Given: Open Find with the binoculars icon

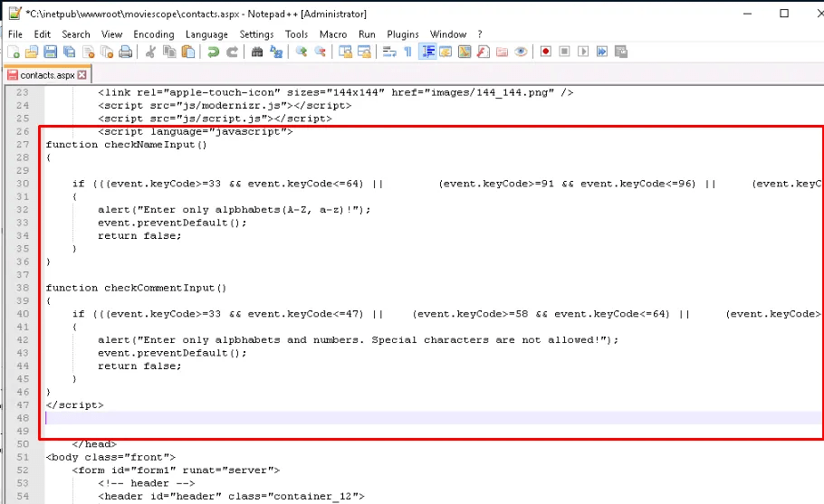Looking at the screenshot, I should [x=257, y=52].
